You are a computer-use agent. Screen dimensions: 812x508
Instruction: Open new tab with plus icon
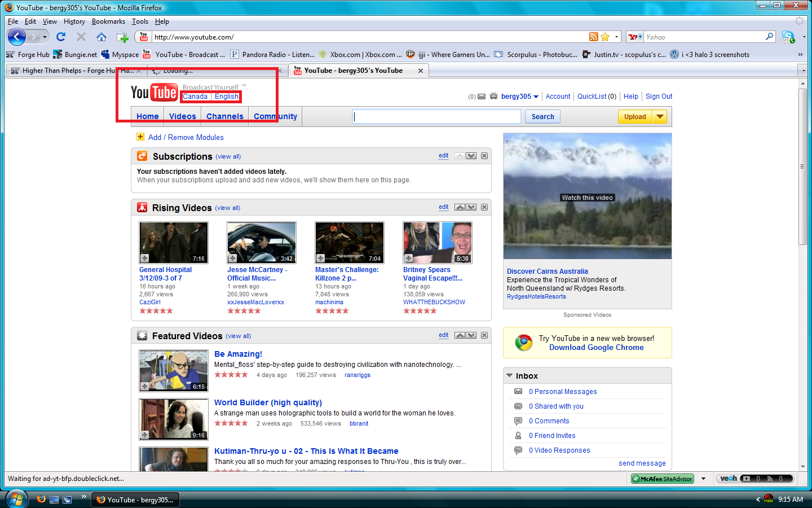pos(122,37)
